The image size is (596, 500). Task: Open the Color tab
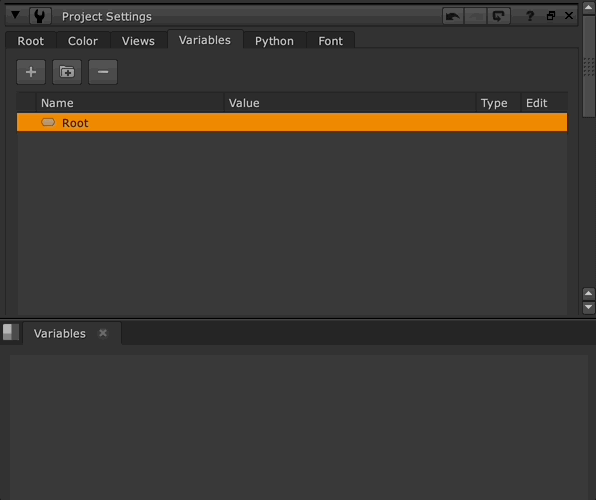tap(83, 41)
